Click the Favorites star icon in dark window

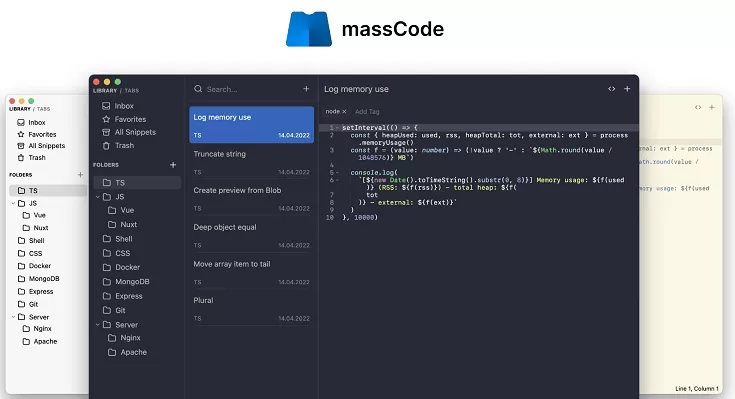(x=106, y=119)
